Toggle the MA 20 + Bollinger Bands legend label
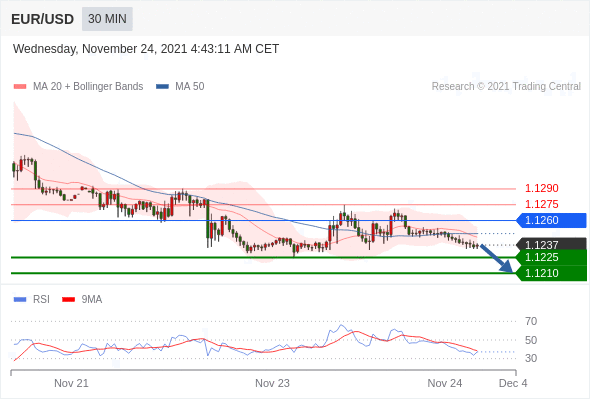 [x=88, y=87]
